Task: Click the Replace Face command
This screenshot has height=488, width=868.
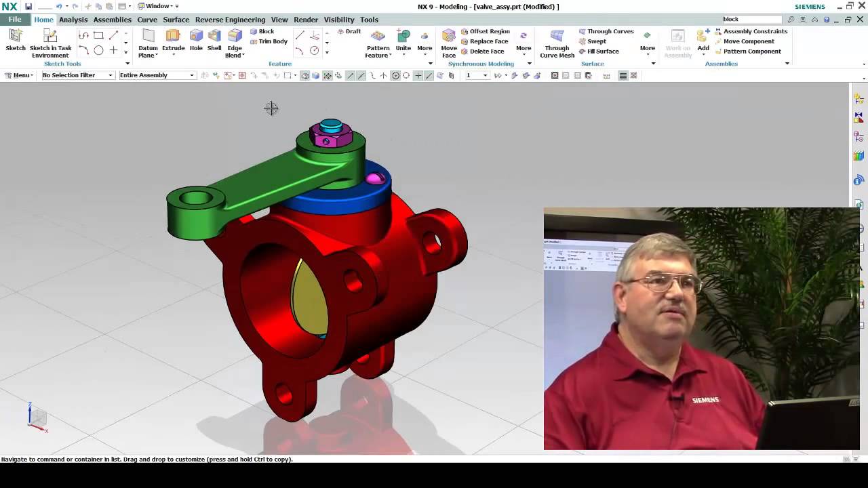Action: point(484,41)
